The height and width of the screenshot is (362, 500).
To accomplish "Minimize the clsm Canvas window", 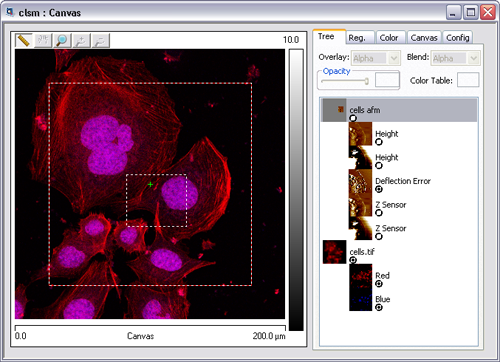I will [453, 13].
